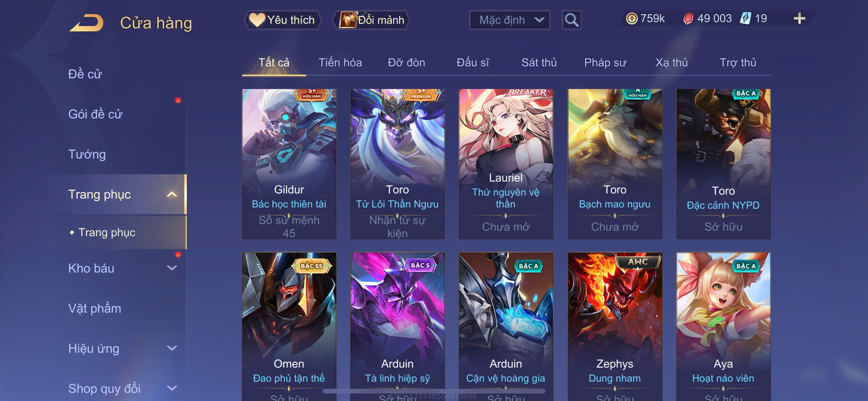Switch to the Pháp sư tab
The height and width of the screenshot is (401, 868).
[x=605, y=63]
